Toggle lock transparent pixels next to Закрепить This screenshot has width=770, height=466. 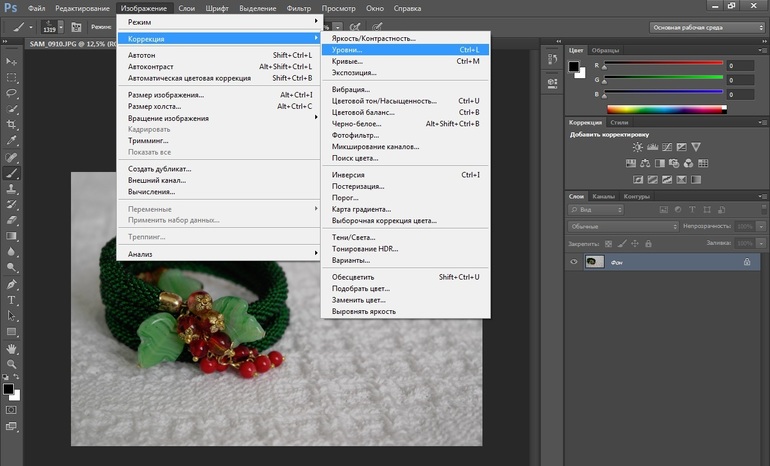[x=609, y=242]
